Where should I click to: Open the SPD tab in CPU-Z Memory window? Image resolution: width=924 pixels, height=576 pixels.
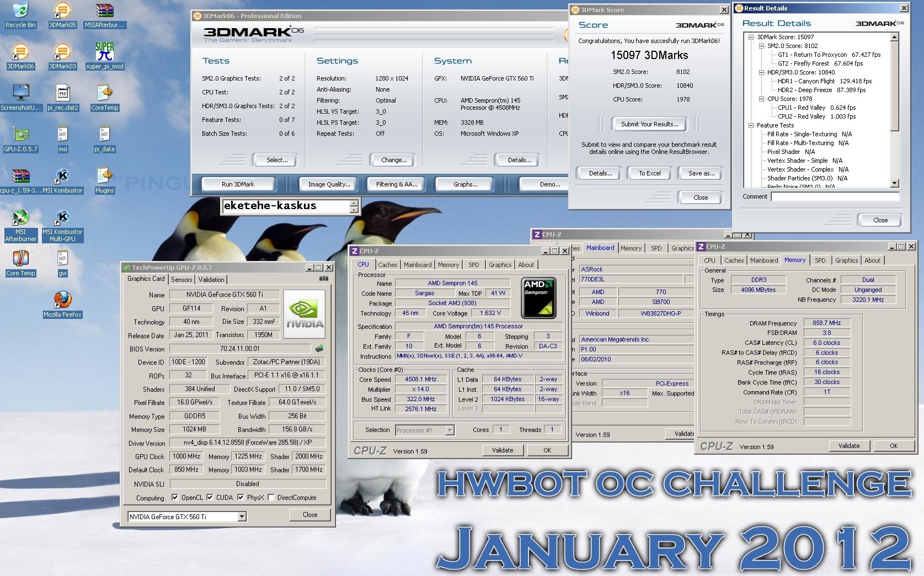[x=820, y=260]
